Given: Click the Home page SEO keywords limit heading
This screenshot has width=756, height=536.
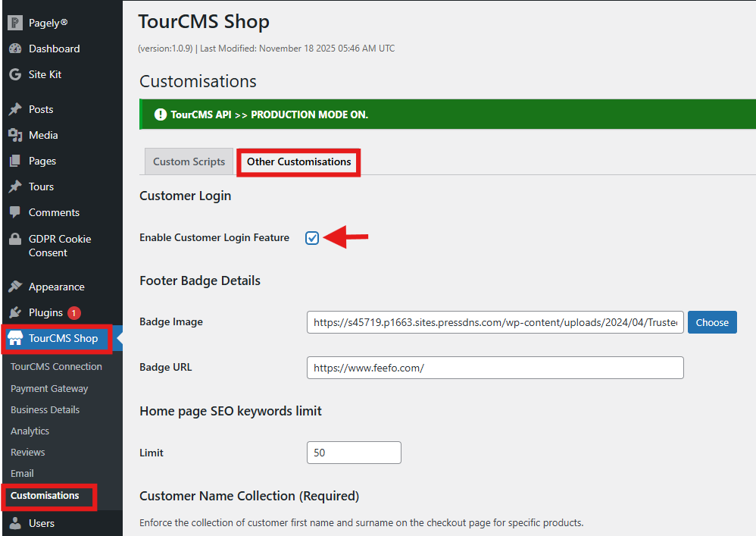Looking at the screenshot, I should (230, 411).
